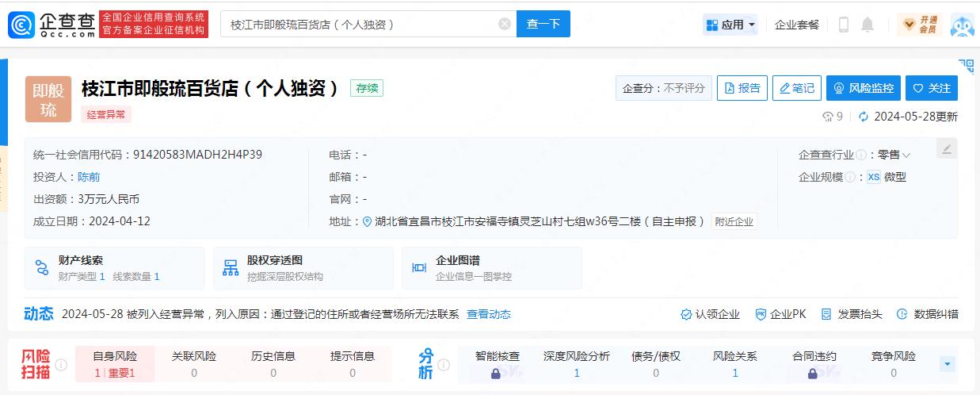Click 认领企业 claim company
This screenshot has width=980, height=395.
pos(710,314)
